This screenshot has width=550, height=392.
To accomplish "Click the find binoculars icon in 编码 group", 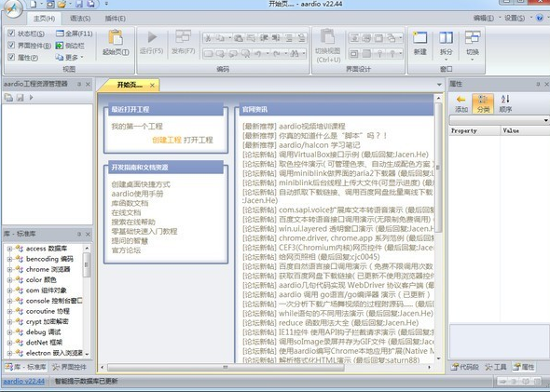I will point(295,54).
